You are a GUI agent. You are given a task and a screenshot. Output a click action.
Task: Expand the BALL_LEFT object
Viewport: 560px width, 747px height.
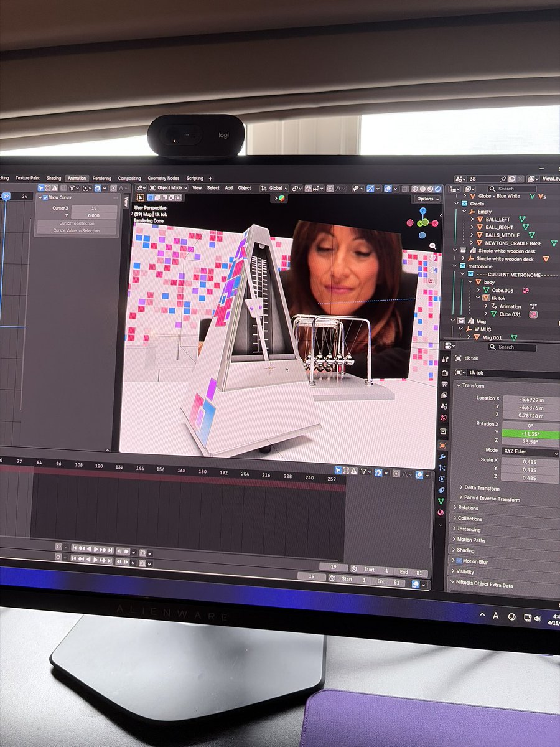click(x=472, y=220)
